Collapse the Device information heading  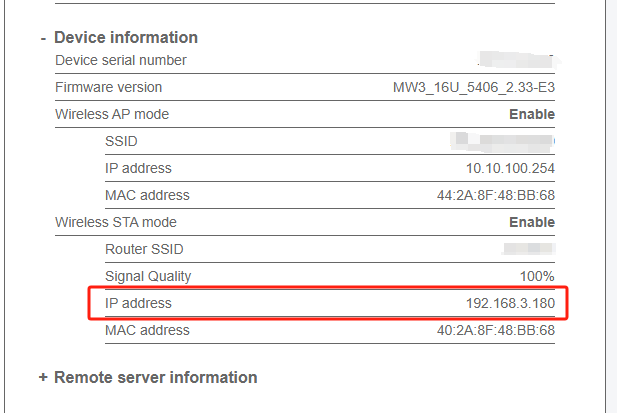tap(125, 38)
